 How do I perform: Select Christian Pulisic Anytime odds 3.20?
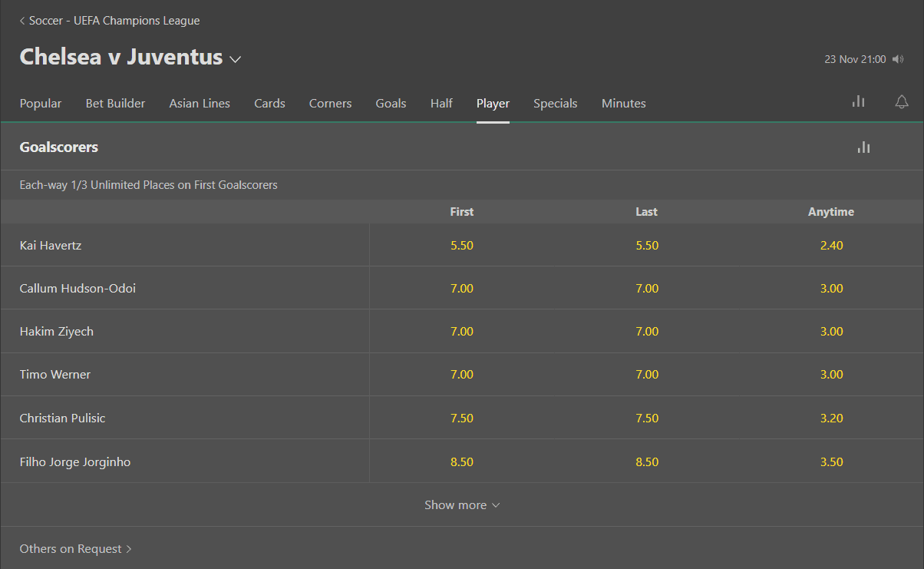coord(831,418)
